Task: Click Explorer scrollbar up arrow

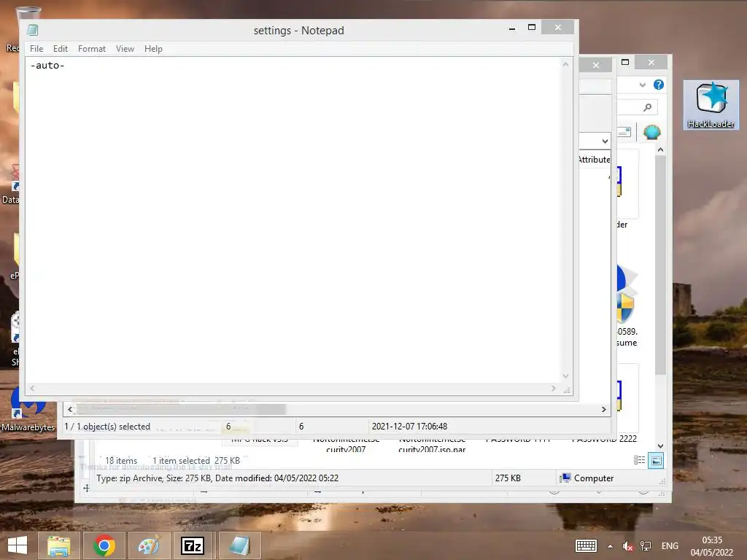Action: click(660, 149)
